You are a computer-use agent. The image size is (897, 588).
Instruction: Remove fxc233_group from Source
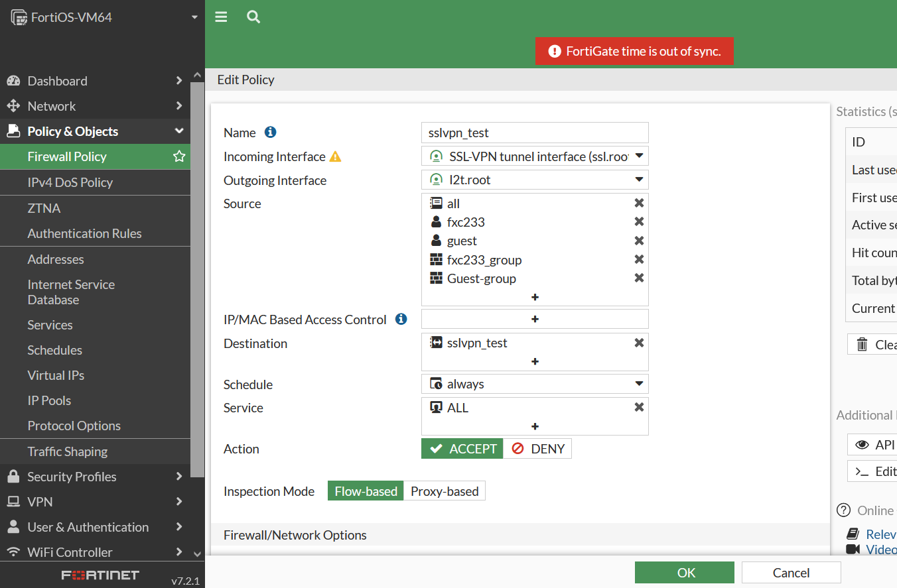pyautogui.click(x=639, y=259)
